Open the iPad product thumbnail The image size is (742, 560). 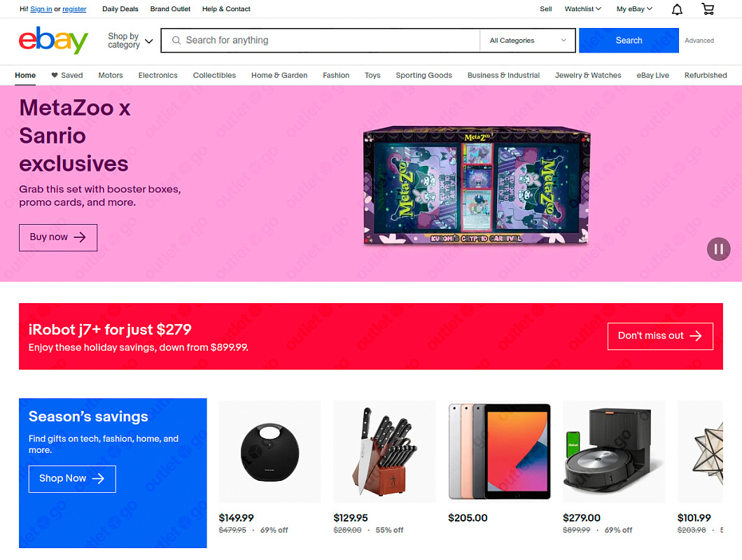(499, 451)
